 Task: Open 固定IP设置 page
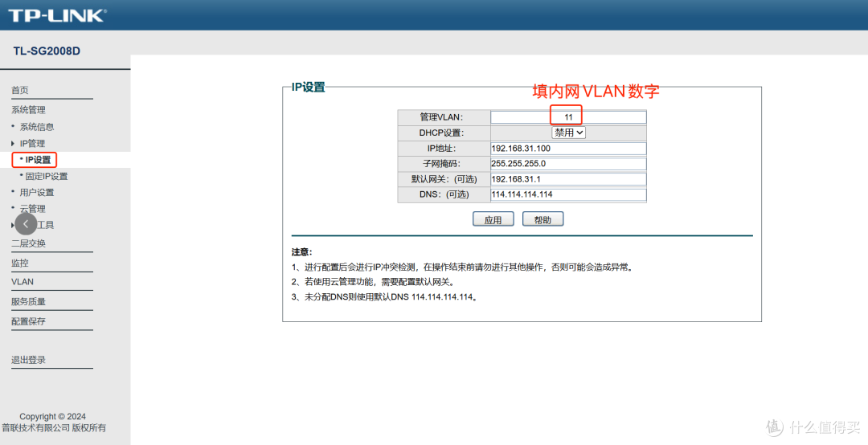tap(47, 176)
